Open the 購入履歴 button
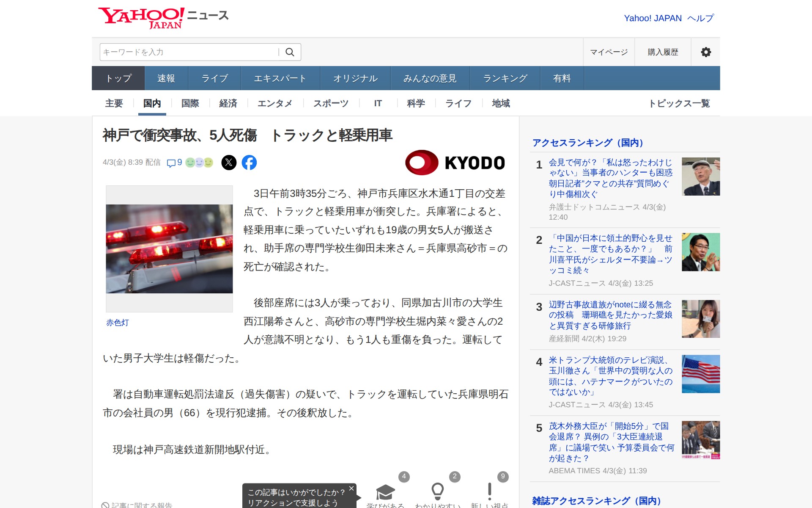This screenshot has width=812, height=508. [663, 52]
